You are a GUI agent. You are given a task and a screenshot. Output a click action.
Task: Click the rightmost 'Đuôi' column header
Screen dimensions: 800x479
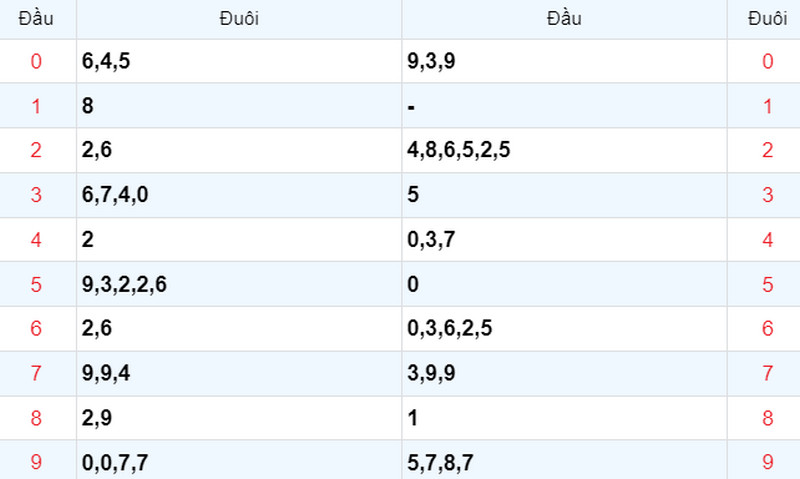767,19
